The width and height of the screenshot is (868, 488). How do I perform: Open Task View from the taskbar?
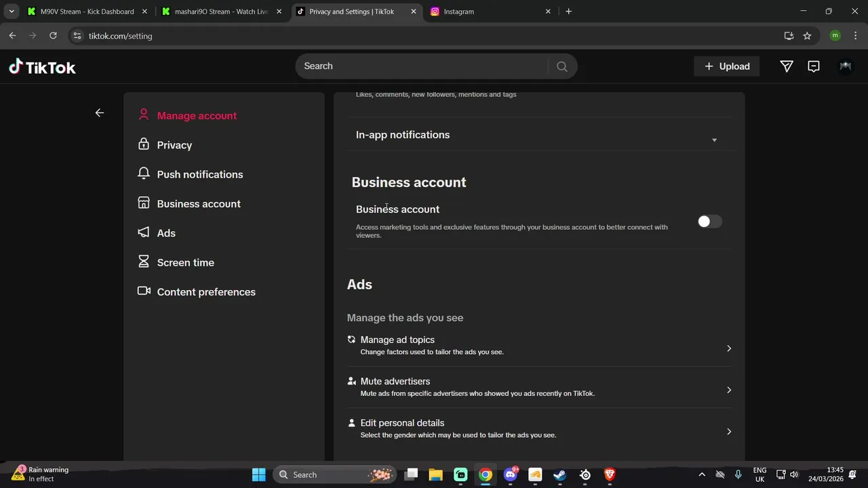point(411,474)
